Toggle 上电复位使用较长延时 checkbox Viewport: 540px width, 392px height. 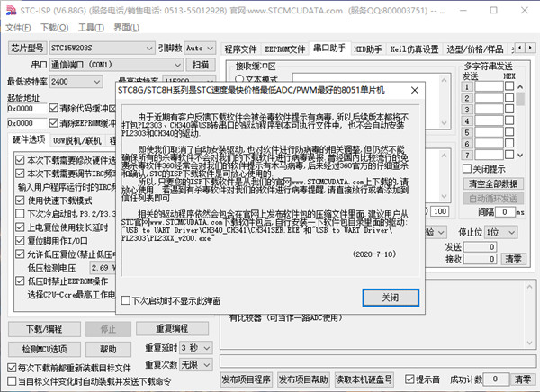click(20, 227)
